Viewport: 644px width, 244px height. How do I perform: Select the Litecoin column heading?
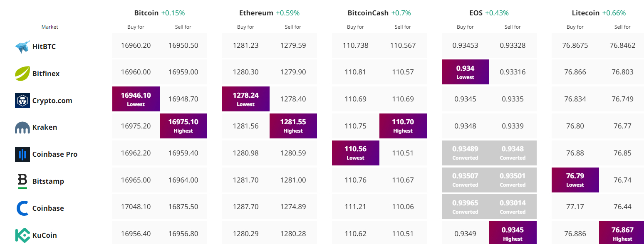(585, 13)
